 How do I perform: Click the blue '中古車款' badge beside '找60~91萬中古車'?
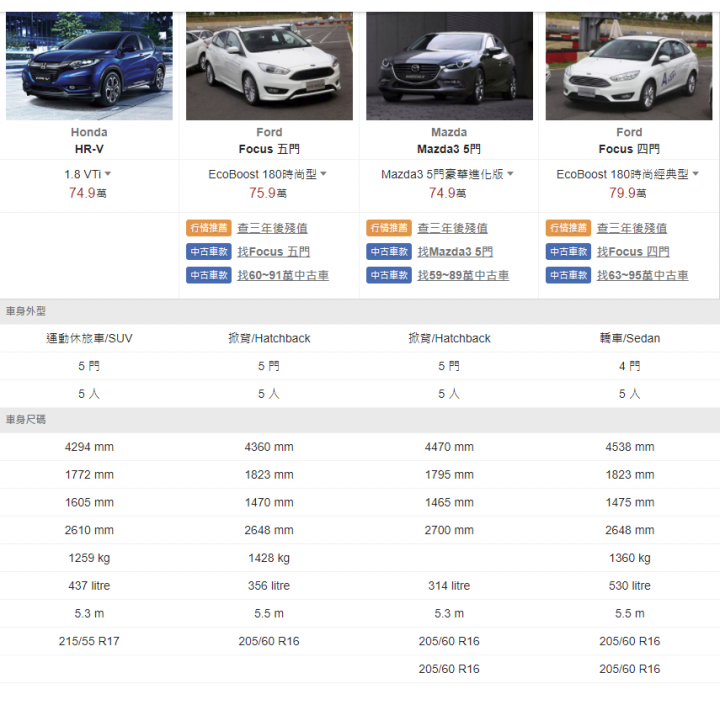[209, 275]
